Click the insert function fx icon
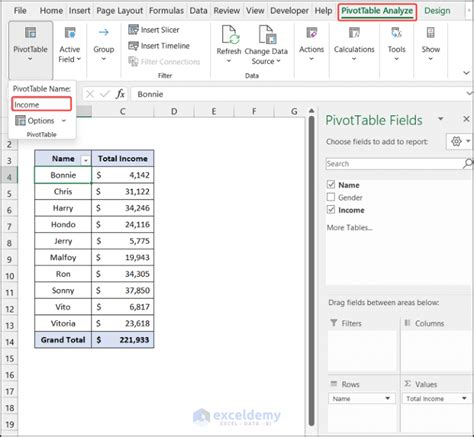Viewport: 474px width, 437px height. [x=120, y=94]
